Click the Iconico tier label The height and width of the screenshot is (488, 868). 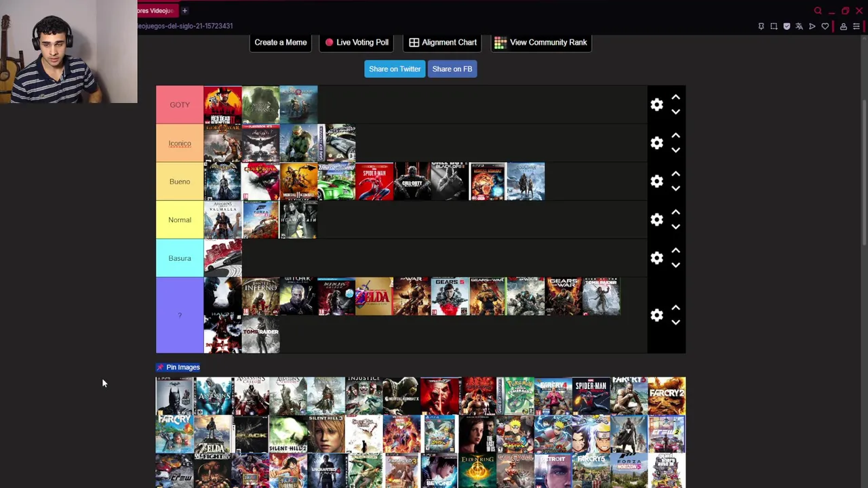coord(180,143)
